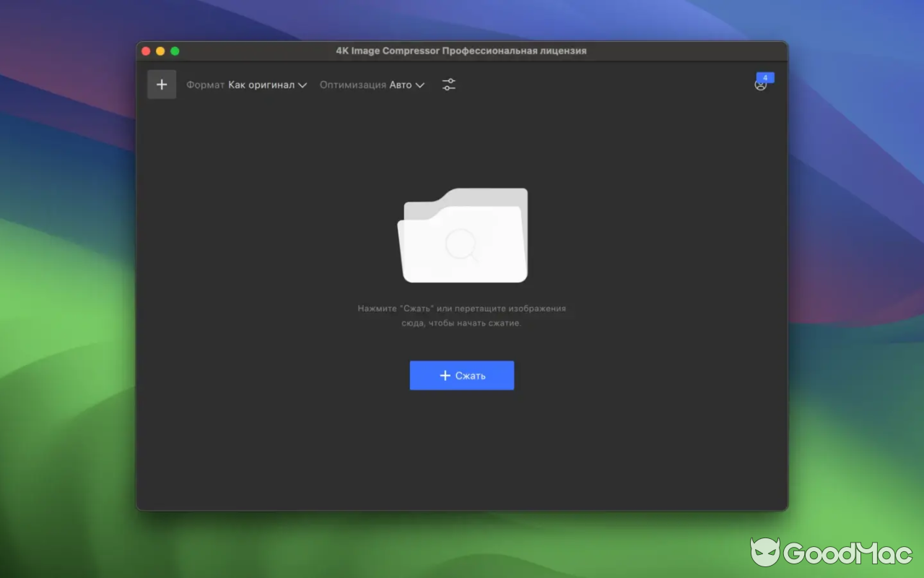The height and width of the screenshot is (578, 924).
Task: Click the plus icon to add images
Action: (x=162, y=84)
